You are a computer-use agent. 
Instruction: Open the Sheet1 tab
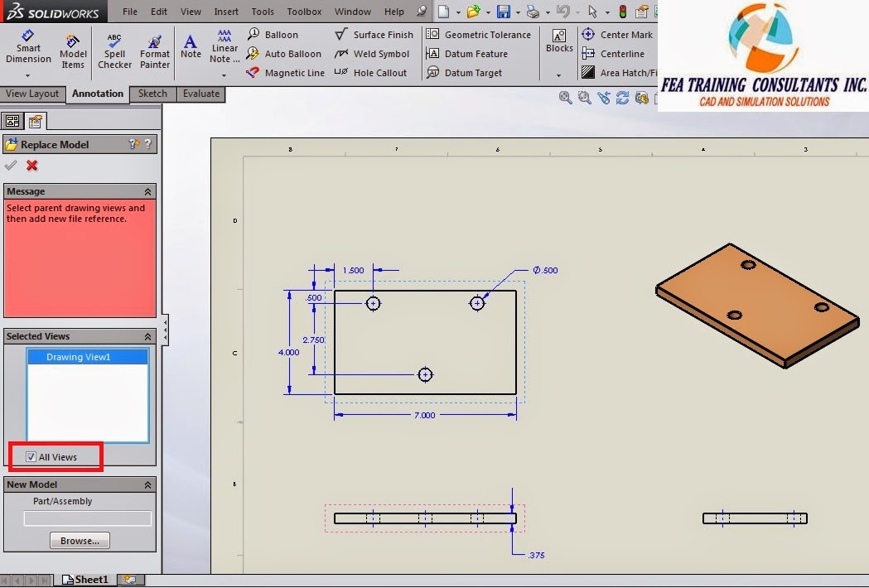pyautogui.click(x=86, y=580)
